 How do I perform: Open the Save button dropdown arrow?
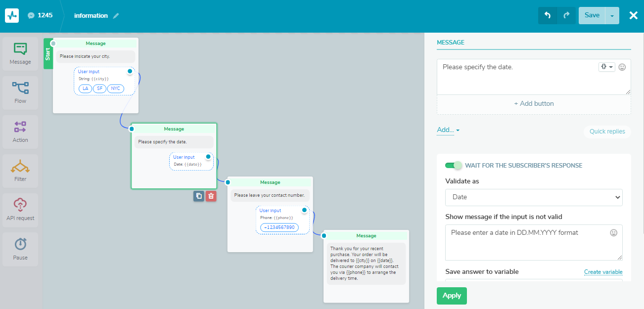point(612,15)
